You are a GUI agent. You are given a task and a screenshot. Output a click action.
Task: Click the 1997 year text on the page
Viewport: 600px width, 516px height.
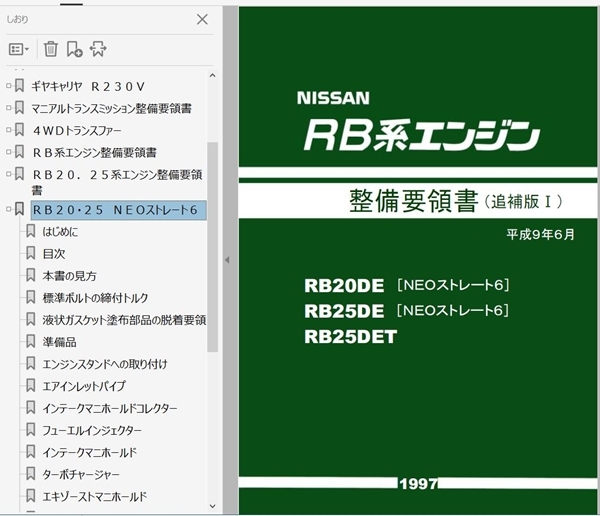pos(418,484)
